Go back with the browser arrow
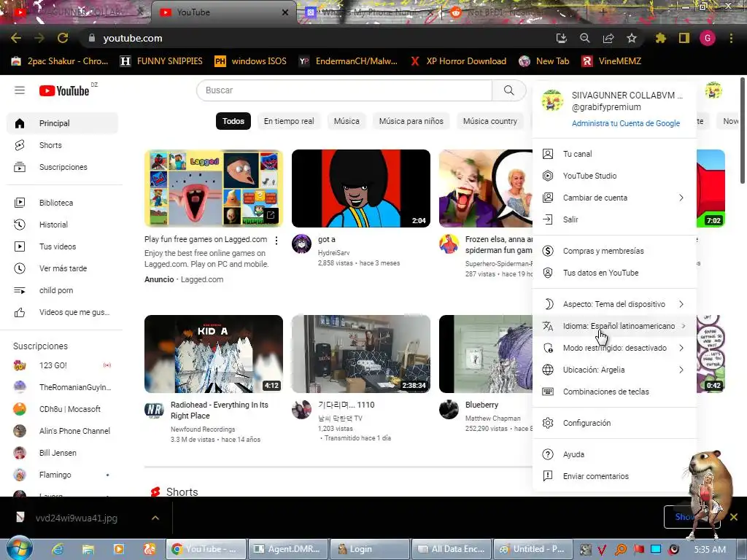The width and height of the screenshot is (747, 560). tap(16, 38)
